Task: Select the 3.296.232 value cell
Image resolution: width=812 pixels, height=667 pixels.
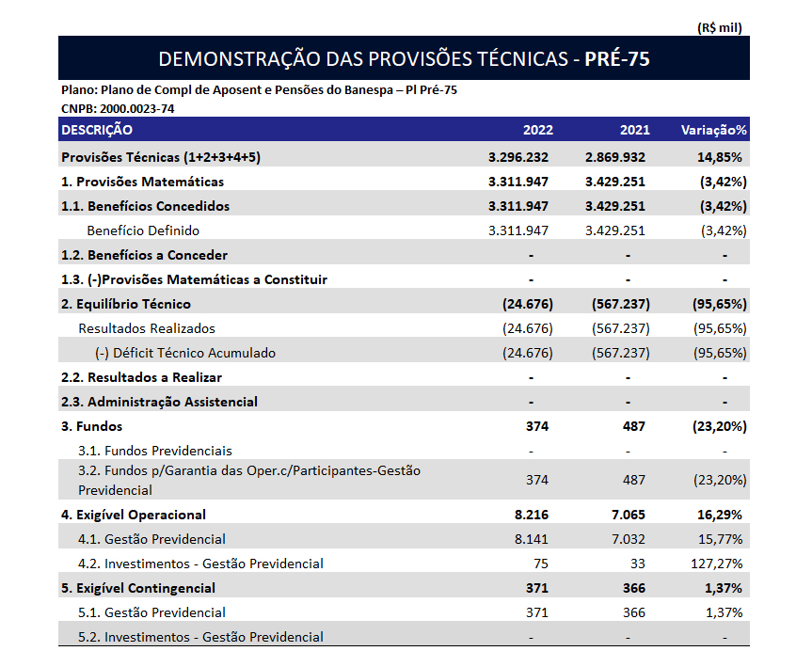Action: 518,157
